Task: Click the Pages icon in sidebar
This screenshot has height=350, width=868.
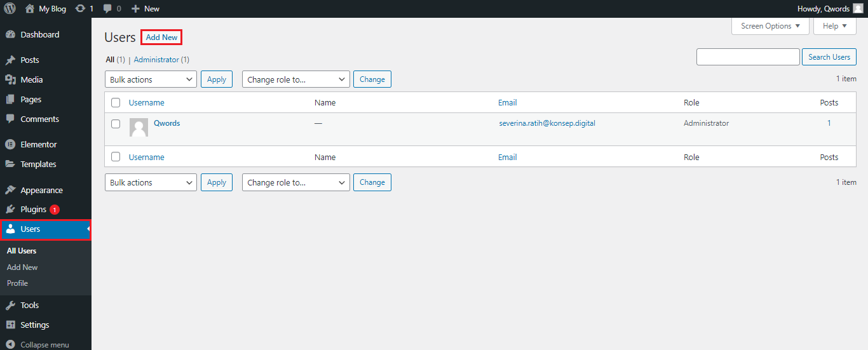Action: (x=10, y=100)
